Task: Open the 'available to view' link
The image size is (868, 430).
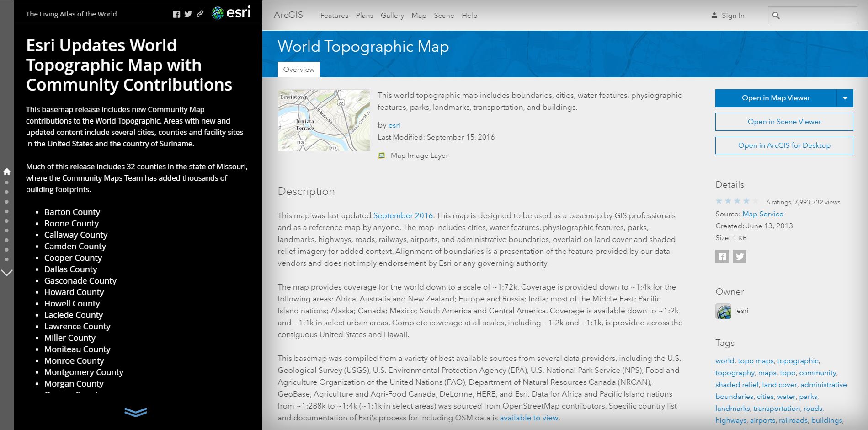Action: [529, 418]
